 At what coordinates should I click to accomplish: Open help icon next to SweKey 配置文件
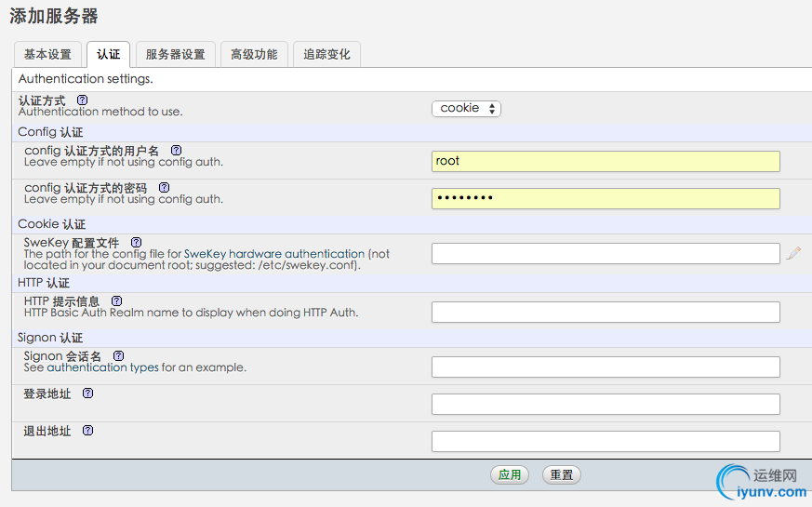(x=136, y=243)
